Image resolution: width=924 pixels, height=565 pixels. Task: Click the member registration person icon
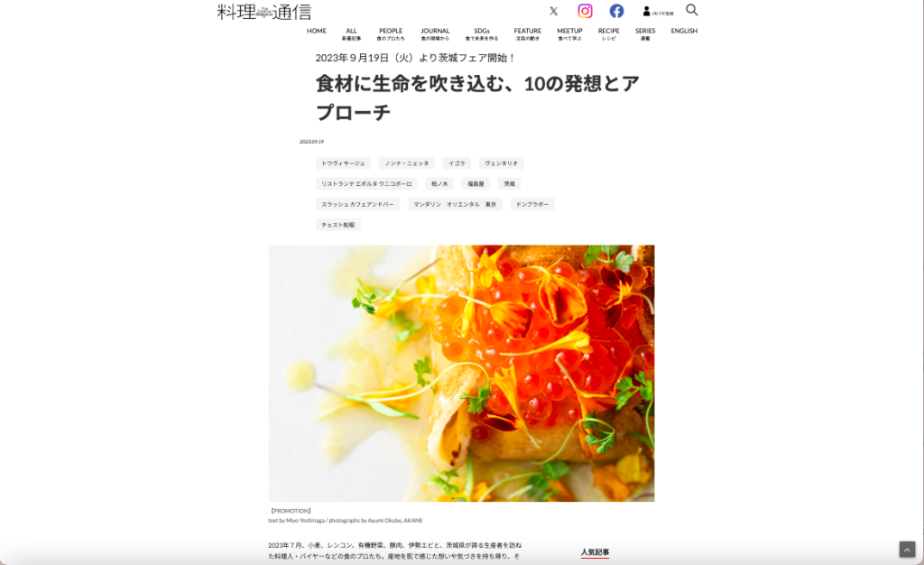pyautogui.click(x=646, y=11)
